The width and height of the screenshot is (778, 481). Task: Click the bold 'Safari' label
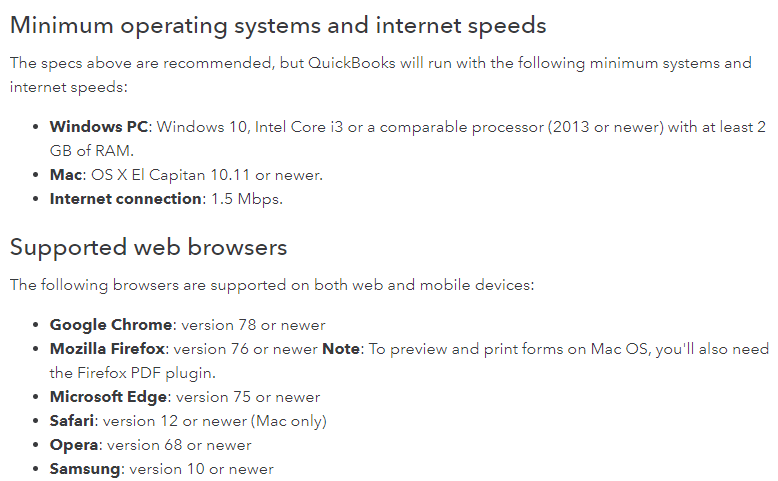(x=73, y=421)
